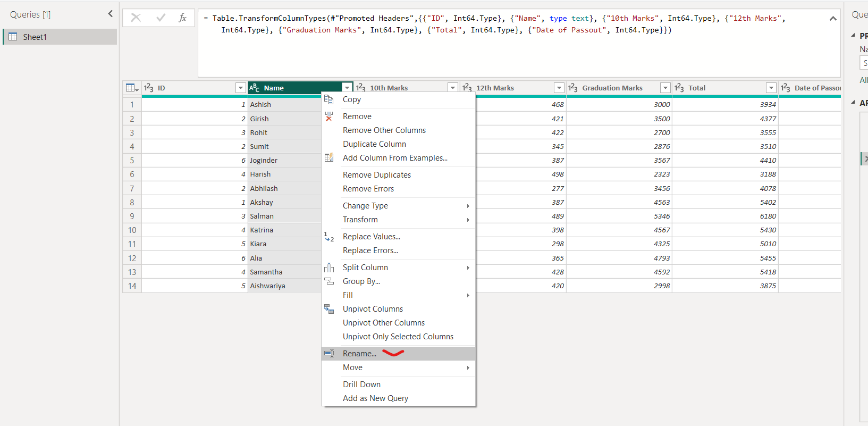Click the Total column data type icon
Screen dimensions: 868x426
pyautogui.click(x=679, y=88)
